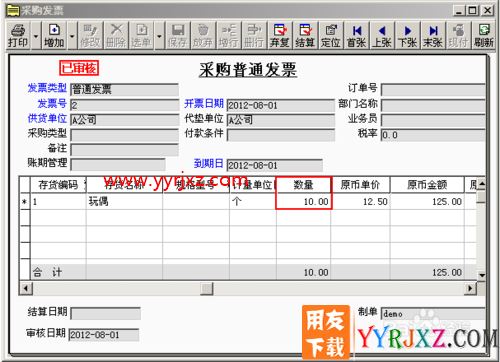Image resolution: width=500 pixels, height=362 pixels.
Task: Click the 数量 column header
Action: click(x=303, y=184)
